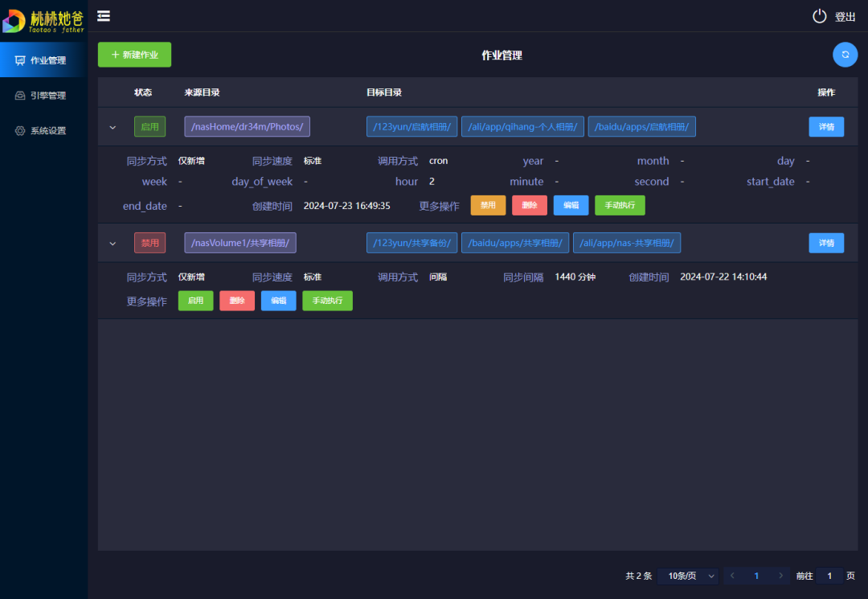The width and height of the screenshot is (868, 599).
Task: Collapse the /nasHome/dr34m/Photos/ job row
Action: (113, 127)
